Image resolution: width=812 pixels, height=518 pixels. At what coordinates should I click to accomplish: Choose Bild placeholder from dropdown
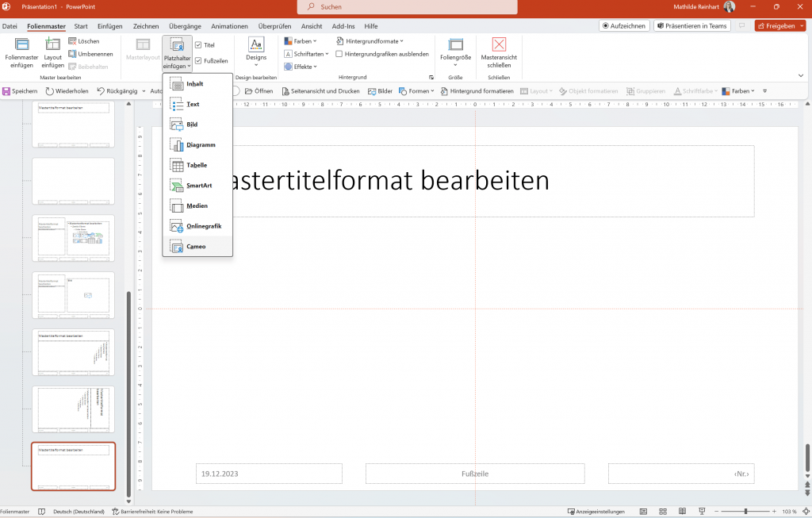coord(197,125)
